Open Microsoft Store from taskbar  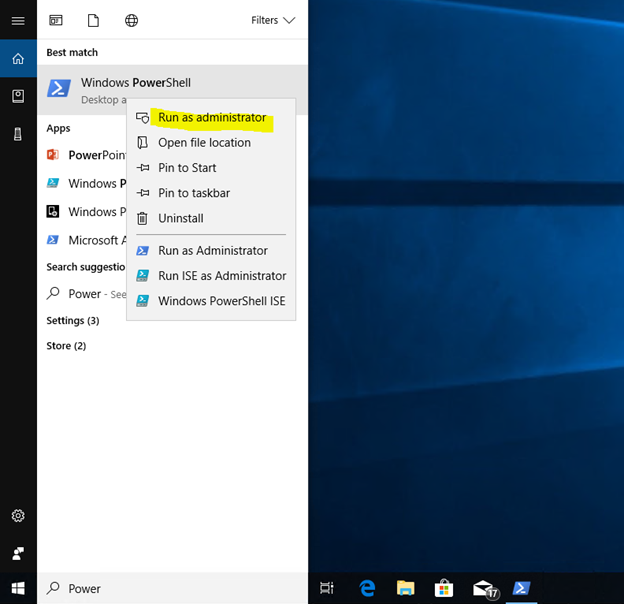[444, 588]
